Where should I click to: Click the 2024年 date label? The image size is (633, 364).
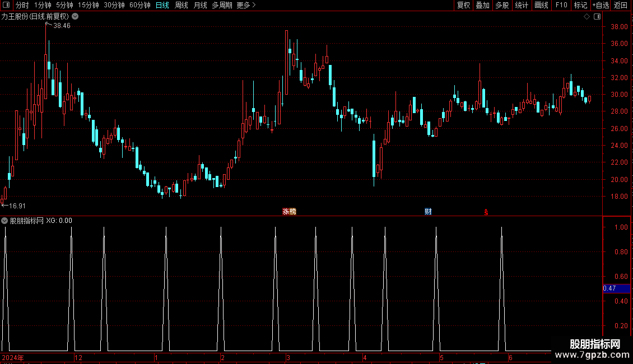click(13, 357)
